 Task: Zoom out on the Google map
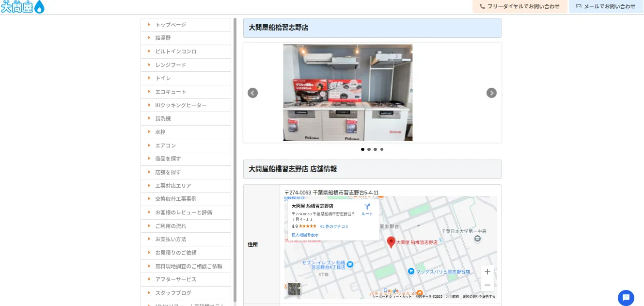pos(487,285)
